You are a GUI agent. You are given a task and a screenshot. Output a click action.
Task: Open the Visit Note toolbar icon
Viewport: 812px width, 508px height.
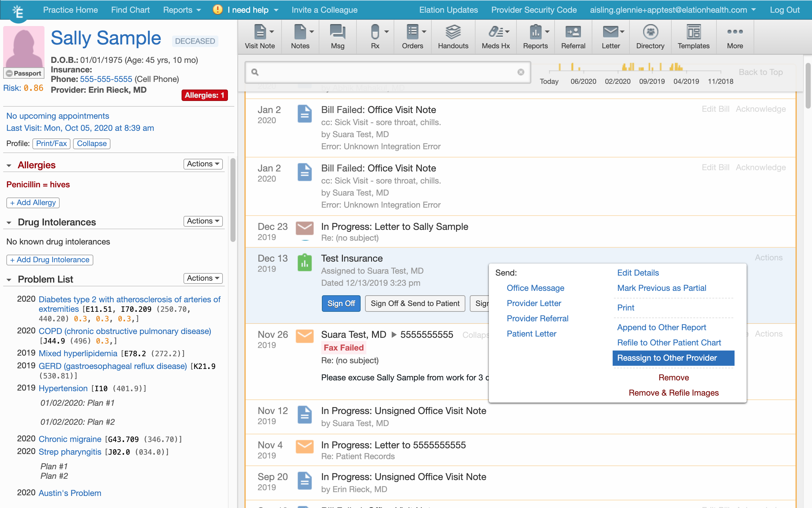pyautogui.click(x=260, y=33)
